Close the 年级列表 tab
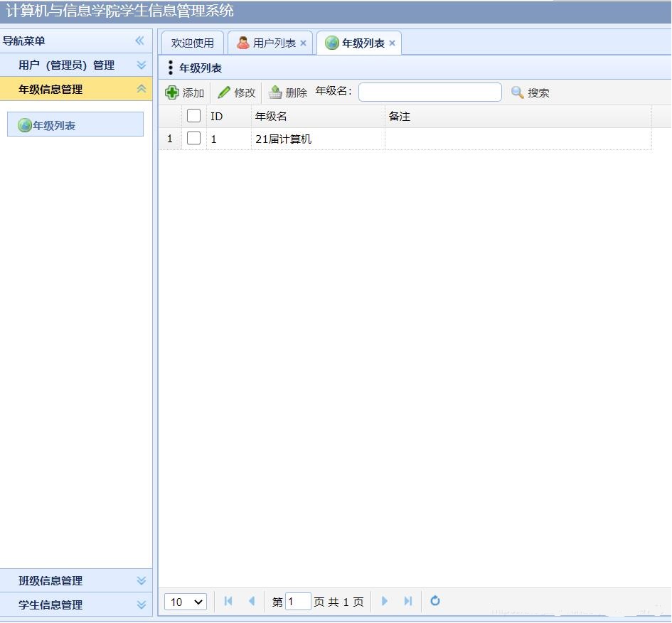The height and width of the screenshot is (623, 672). (x=392, y=43)
